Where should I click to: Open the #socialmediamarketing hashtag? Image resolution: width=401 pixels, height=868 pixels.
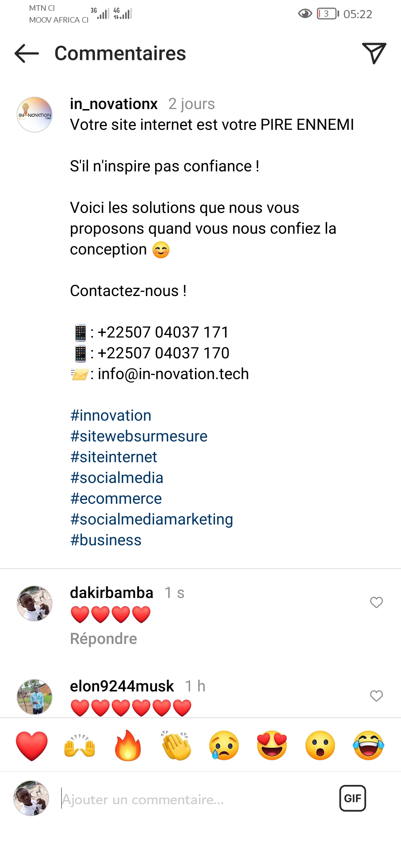151,519
